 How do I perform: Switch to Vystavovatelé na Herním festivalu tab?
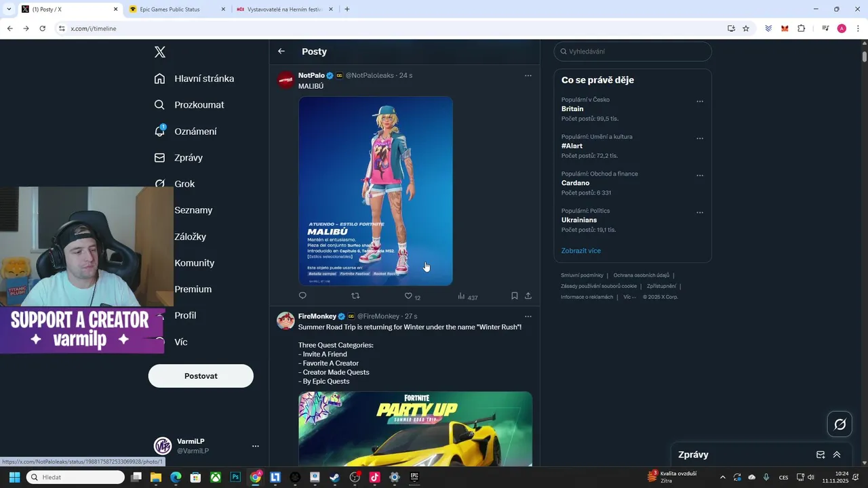coord(285,9)
